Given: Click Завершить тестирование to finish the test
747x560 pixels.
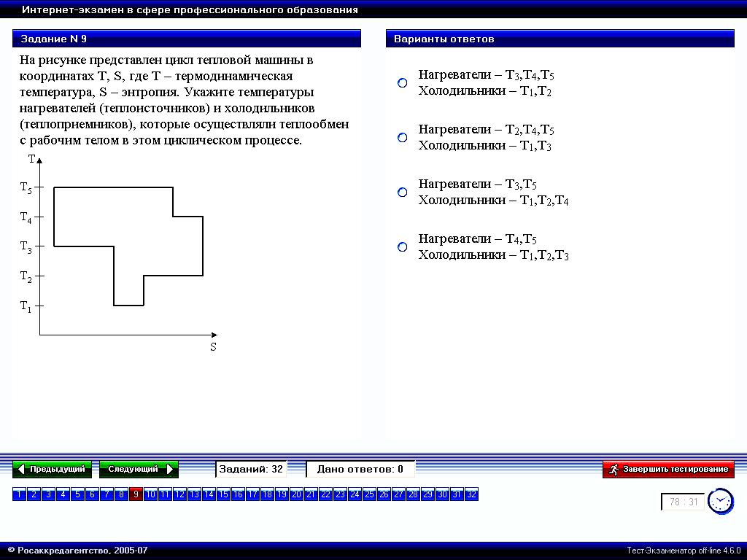Looking at the screenshot, I should pos(668,470).
